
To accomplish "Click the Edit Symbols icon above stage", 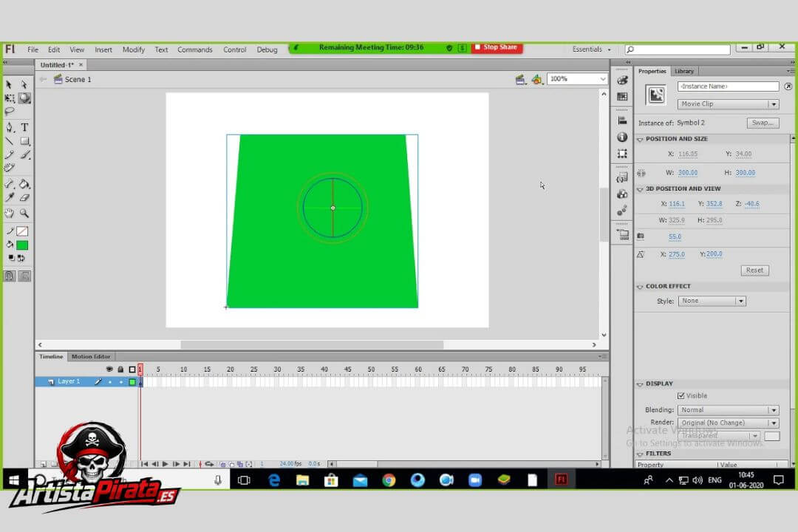I will pos(536,79).
